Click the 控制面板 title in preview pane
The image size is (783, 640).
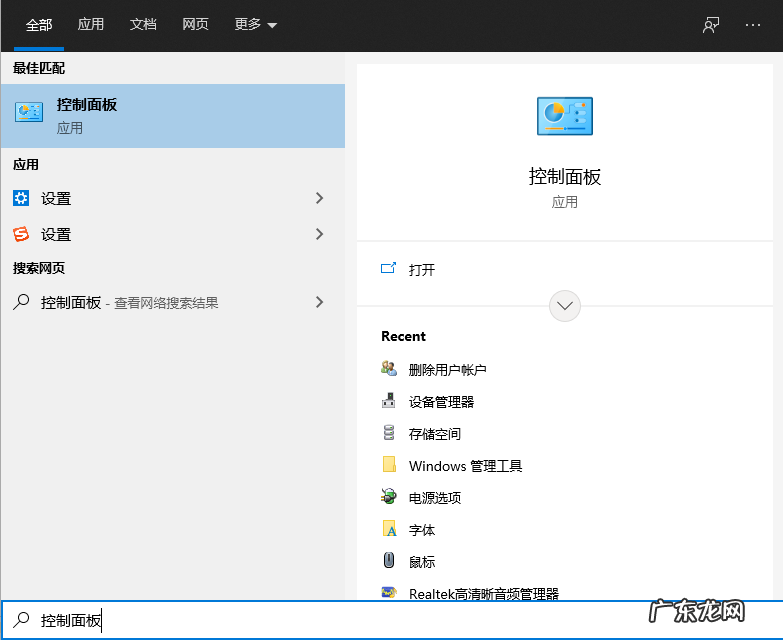click(565, 177)
